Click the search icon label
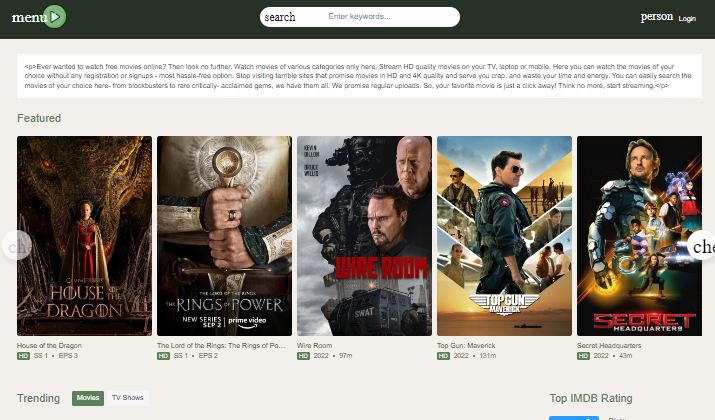Screen dimensions: 715x420 [x=280, y=17]
